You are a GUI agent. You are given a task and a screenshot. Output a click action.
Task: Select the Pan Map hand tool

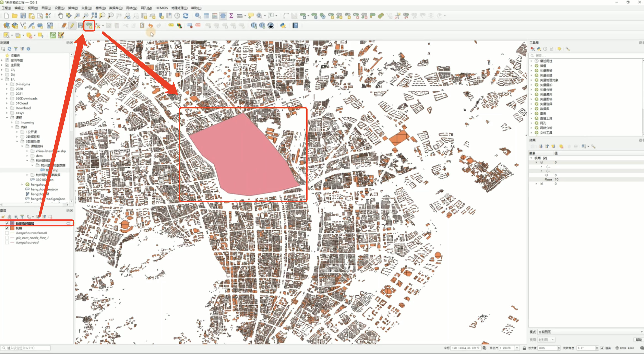click(60, 16)
